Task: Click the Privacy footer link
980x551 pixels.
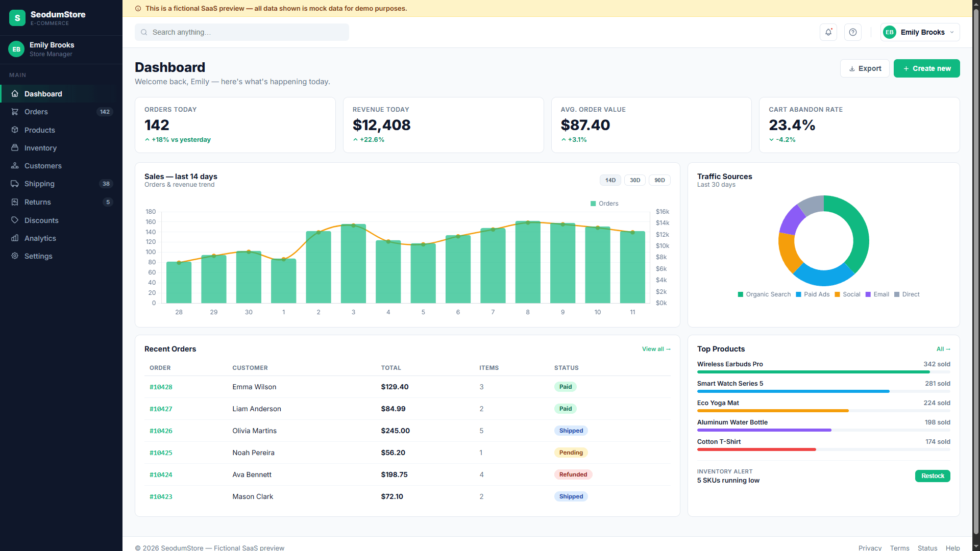Action: [870, 548]
